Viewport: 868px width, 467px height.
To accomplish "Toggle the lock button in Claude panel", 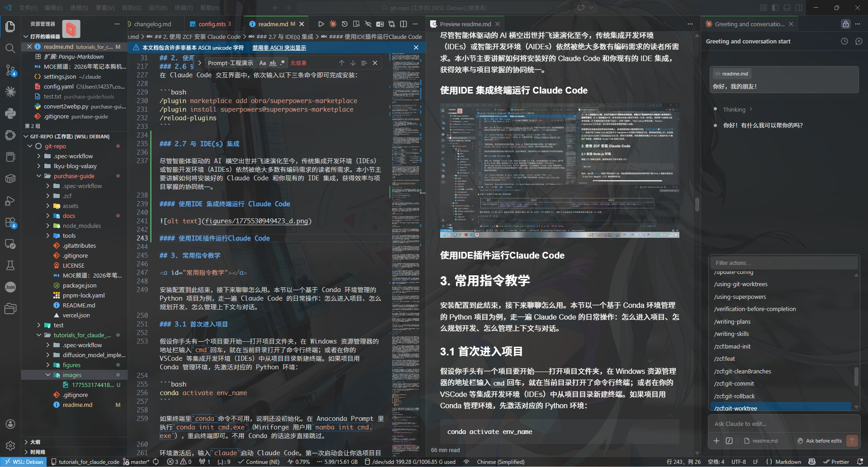I will point(845,24).
